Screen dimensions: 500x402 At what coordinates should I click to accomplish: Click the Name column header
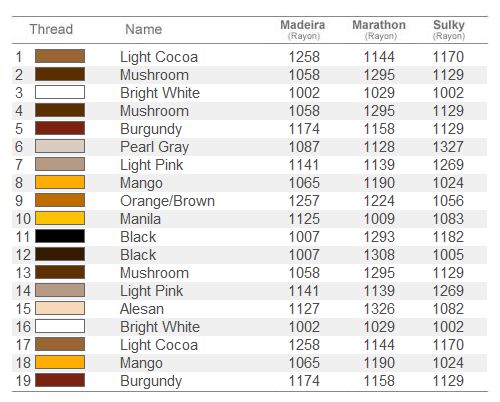[144, 29]
